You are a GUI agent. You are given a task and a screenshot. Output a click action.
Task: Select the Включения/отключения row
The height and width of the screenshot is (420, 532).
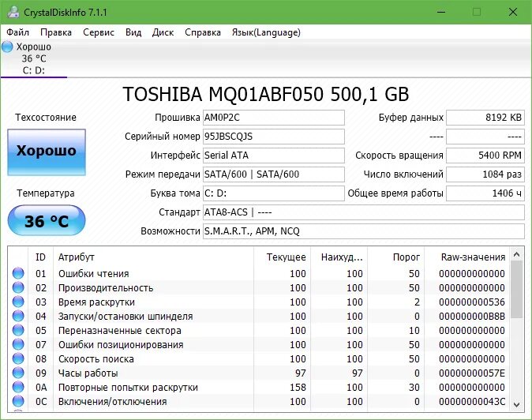[x=259, y=402]
